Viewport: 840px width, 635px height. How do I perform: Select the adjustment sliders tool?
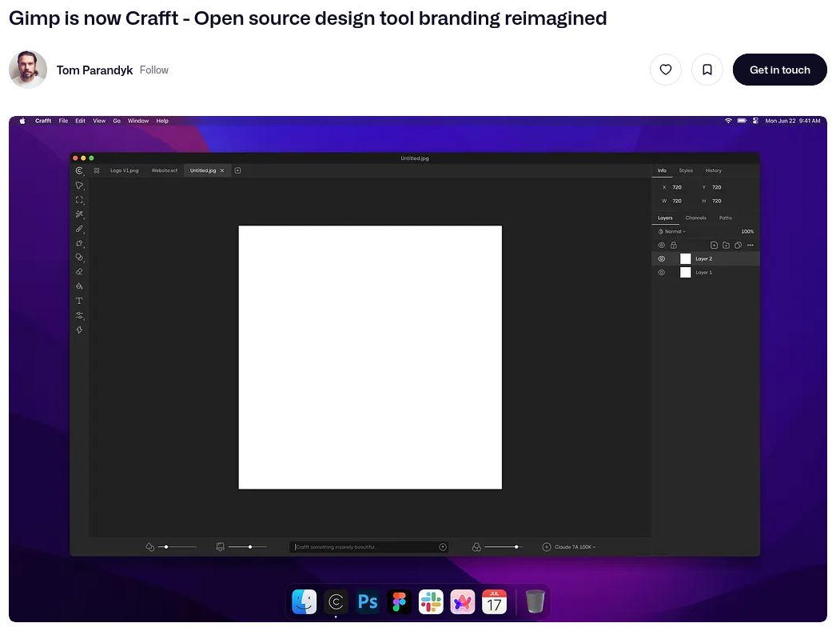(79, 316)
